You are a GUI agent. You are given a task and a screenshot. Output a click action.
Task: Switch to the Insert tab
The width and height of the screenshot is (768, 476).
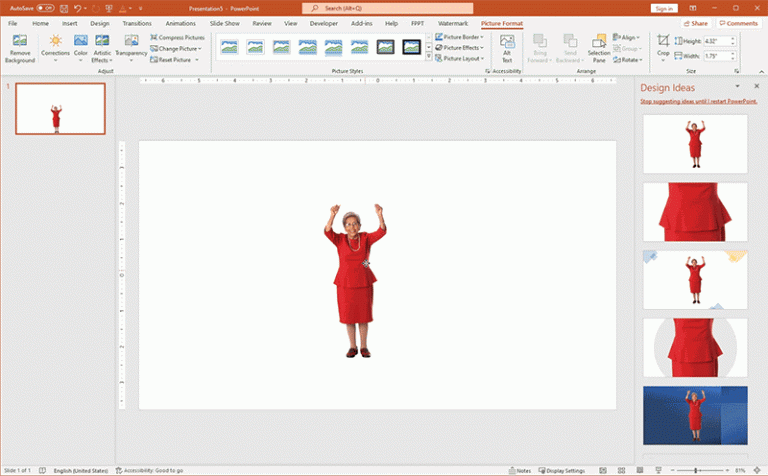click(70, 24)
